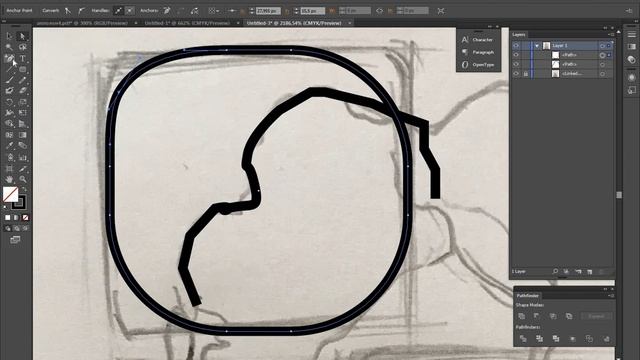
Task: Enable show handles for multiple anchor points
Action: point(118,11)
